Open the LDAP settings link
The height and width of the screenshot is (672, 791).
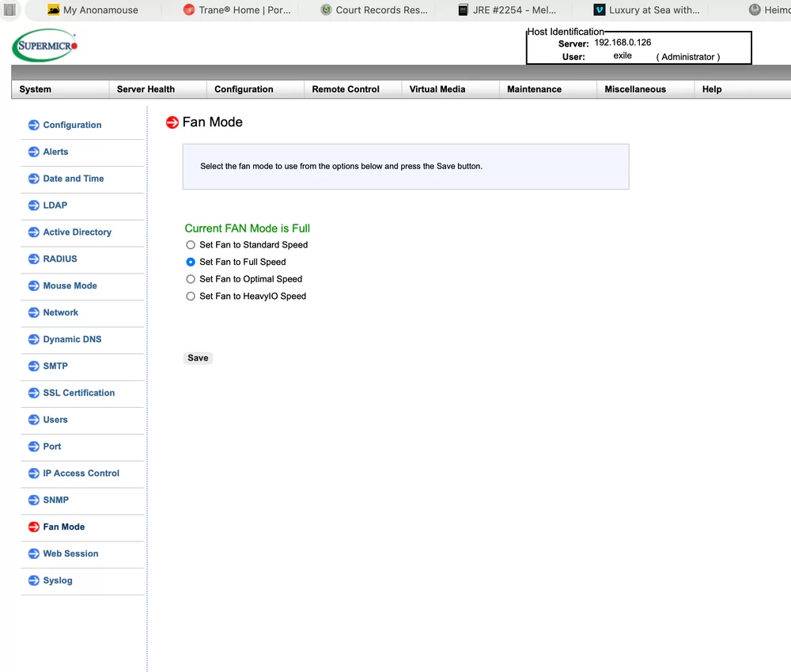click(55, 206)
